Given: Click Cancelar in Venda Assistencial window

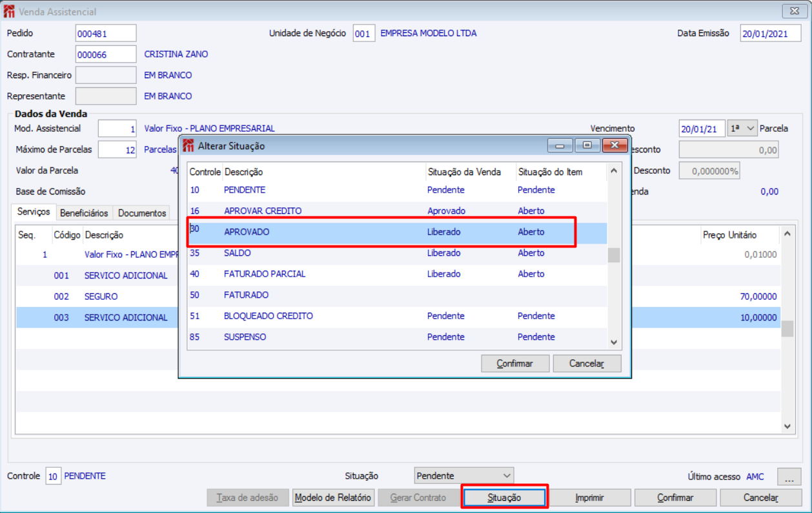Looking at the screenshot, I should point(761,497).
